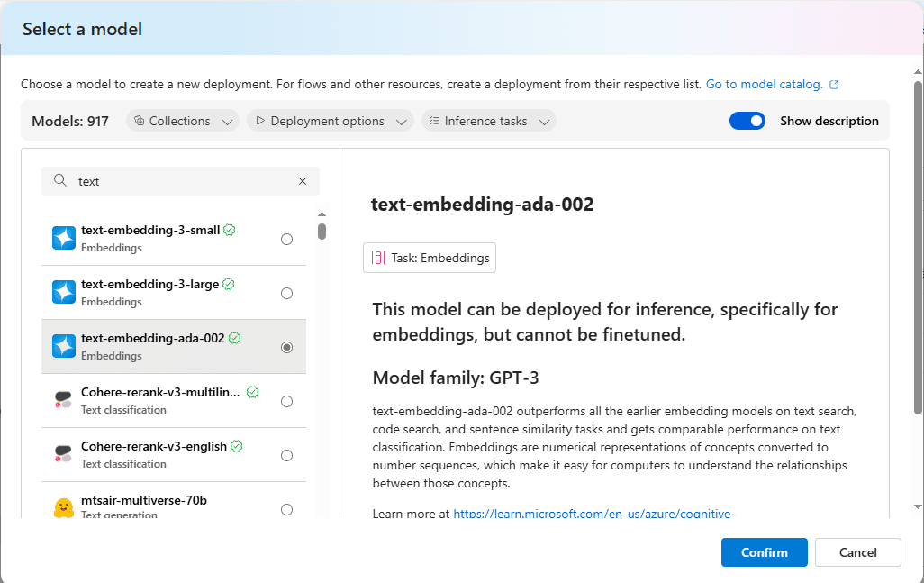Click the Cohere-rerank-v3-english model icon
The height and width of the screenshot is (583, 924).
tap(63, 454)
